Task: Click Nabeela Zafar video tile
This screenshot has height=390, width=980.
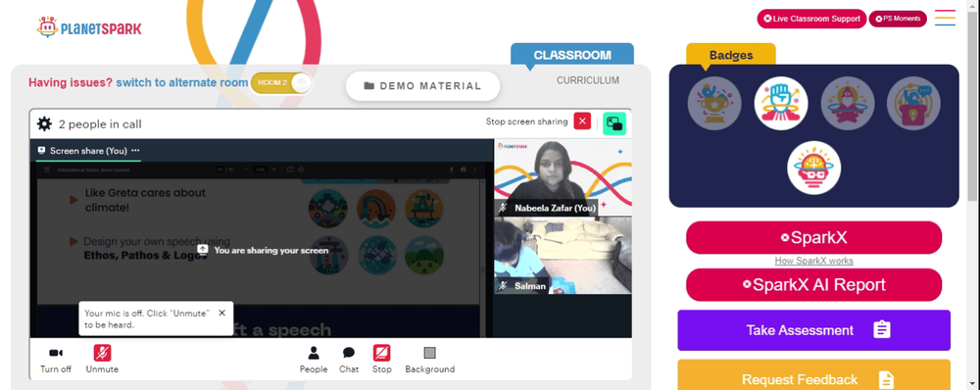Action: pyautogui.click(x=563, y=177)
